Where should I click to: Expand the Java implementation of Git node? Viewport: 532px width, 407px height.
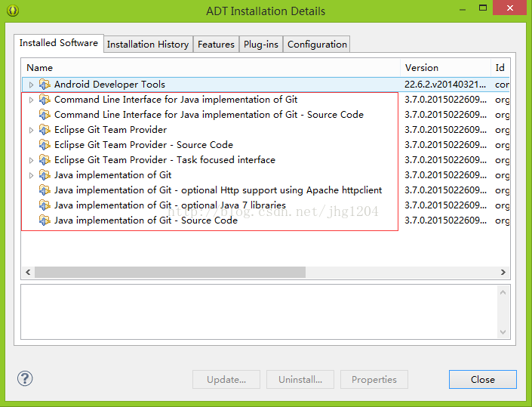coord(31,175)
